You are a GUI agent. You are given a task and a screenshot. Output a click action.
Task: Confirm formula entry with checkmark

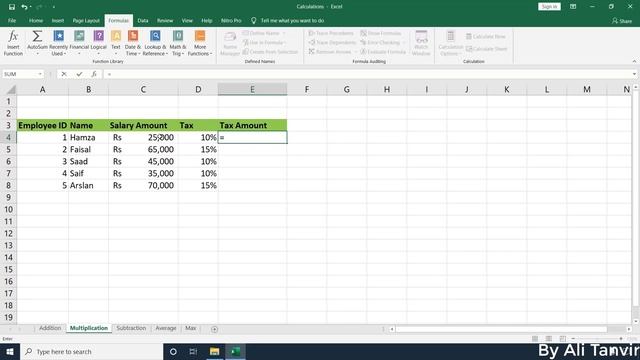[79, 74]
